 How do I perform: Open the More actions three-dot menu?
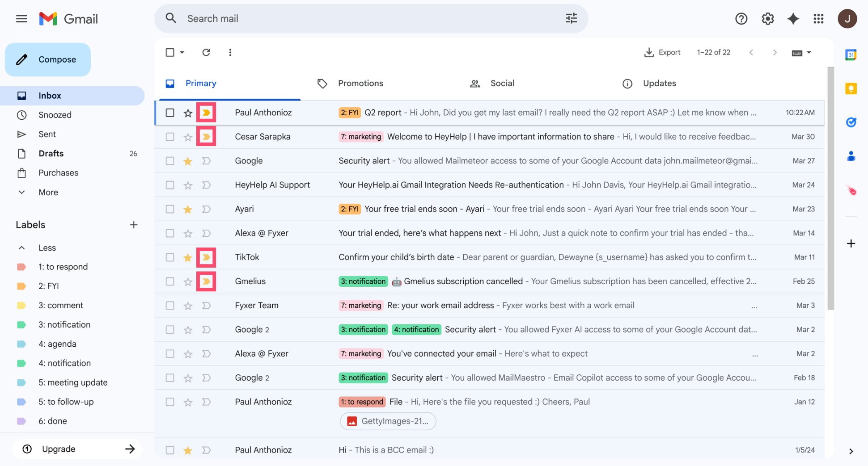point(230,52)
